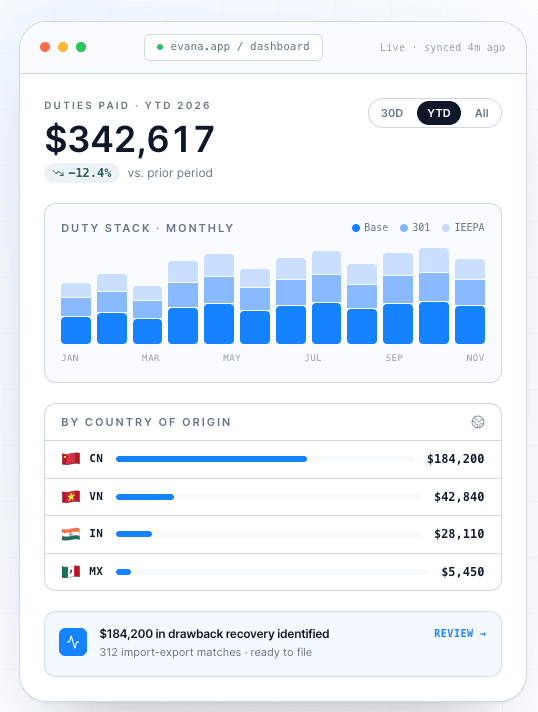The width and height of the screenshot is (538, 712).
Task: Click the red window close dot
Action: 45,47
